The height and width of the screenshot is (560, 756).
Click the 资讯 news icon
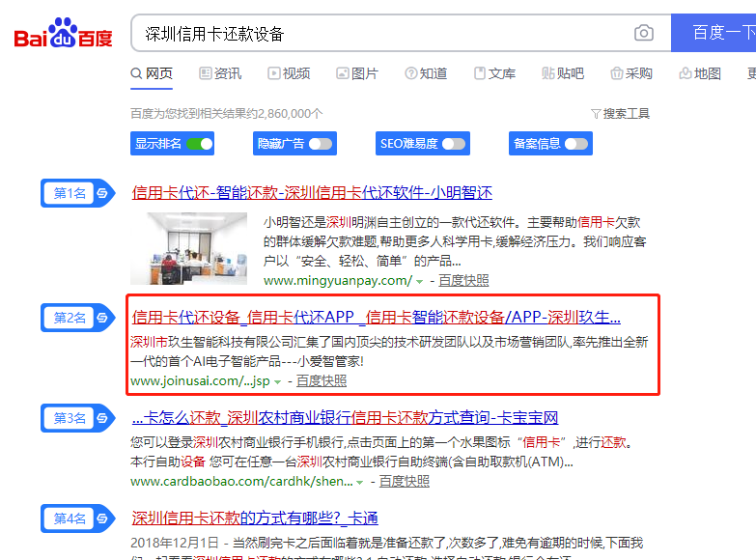pyautogui.click(x=206, y=73)
